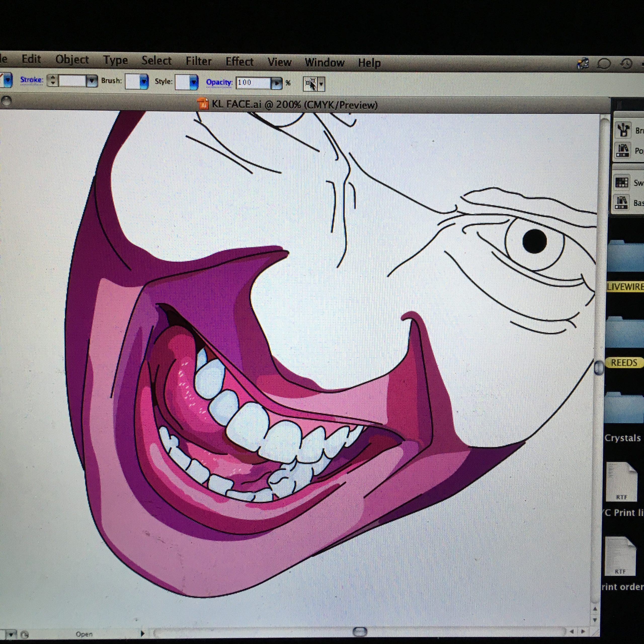Click the horizontal scrollbar thumb
Image resolution: width=644 pixels, height=644 pixels.
[360, 631]
